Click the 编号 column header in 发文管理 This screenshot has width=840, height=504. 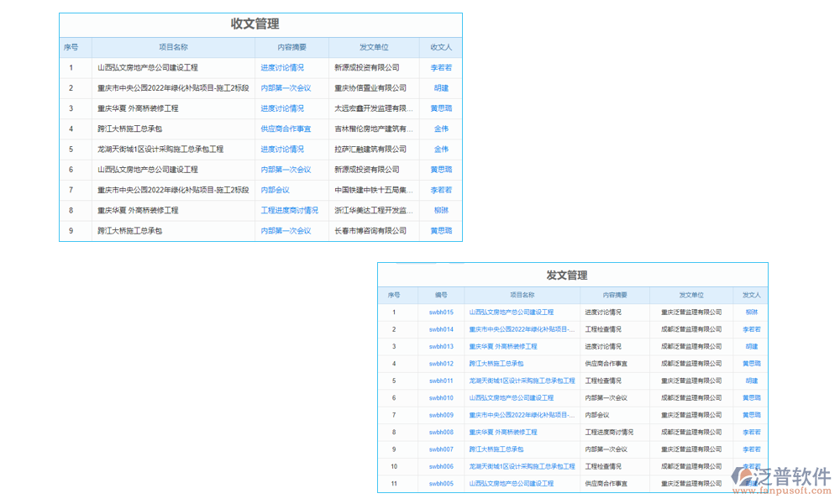click(441, 295)
